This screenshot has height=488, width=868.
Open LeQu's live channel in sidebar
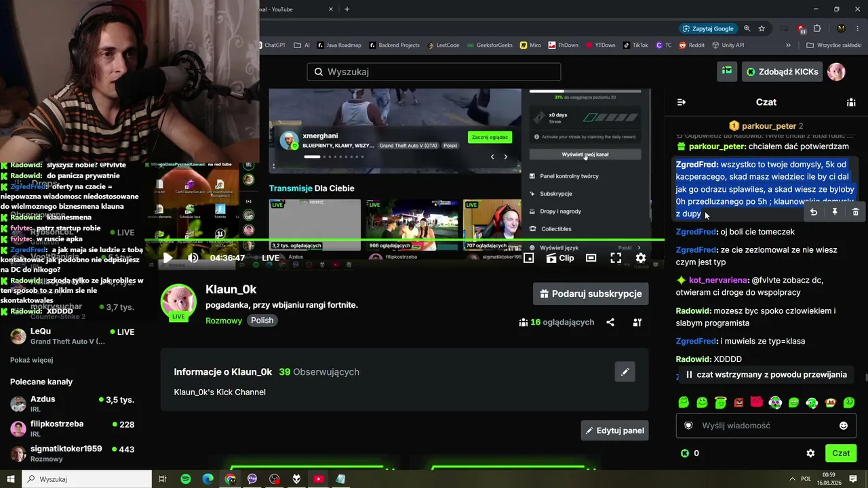tap(72, 336)
